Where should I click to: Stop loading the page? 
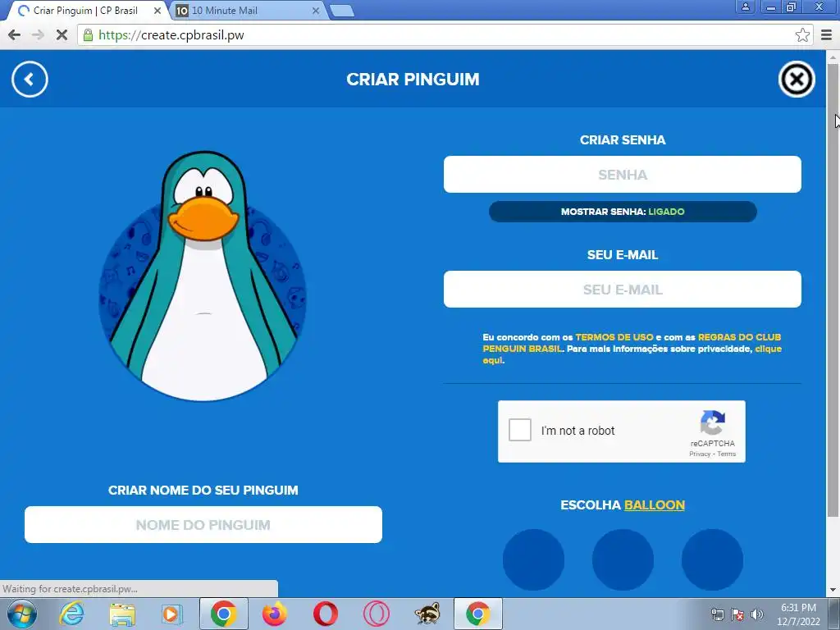[x=62, y=35]
